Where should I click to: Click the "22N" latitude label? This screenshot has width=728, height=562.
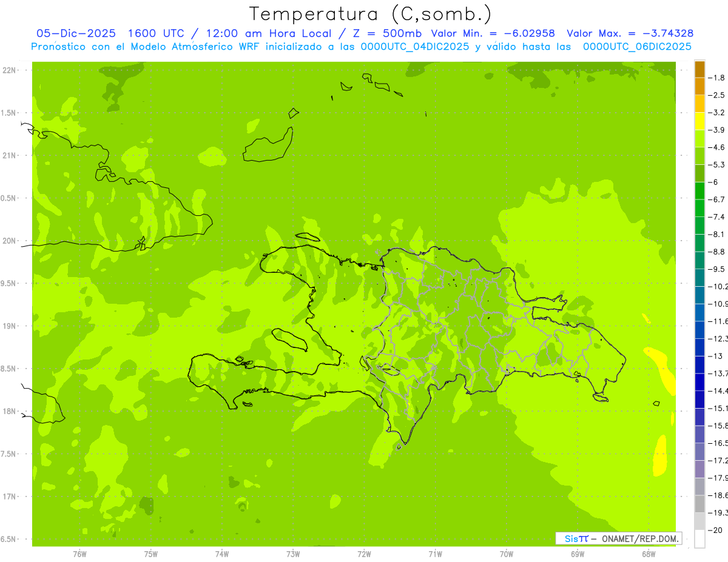pyautogui.click(x=8, y=70)
